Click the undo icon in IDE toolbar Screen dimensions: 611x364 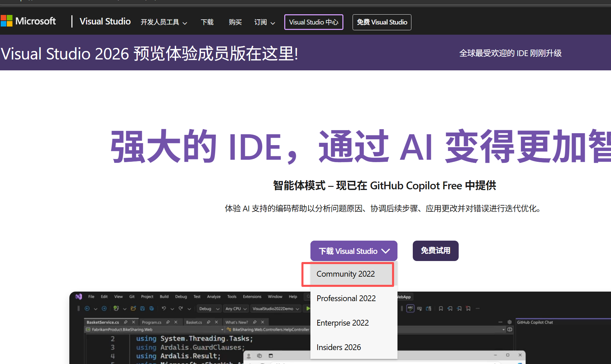point(164,309)
